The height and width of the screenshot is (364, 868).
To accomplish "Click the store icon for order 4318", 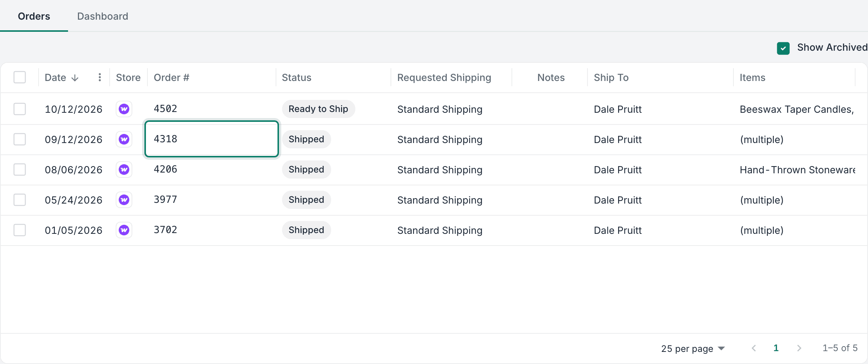I will click(124, 139).
